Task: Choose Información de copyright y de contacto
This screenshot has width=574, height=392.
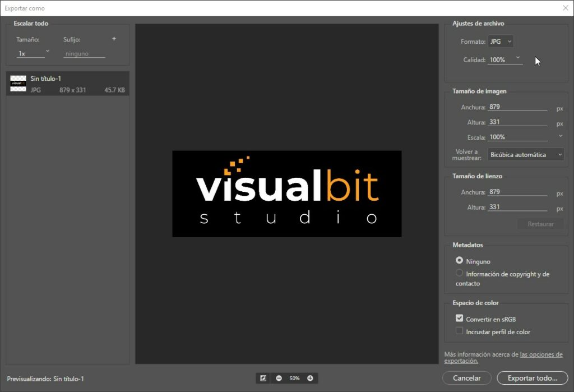Action: [459, 273]
